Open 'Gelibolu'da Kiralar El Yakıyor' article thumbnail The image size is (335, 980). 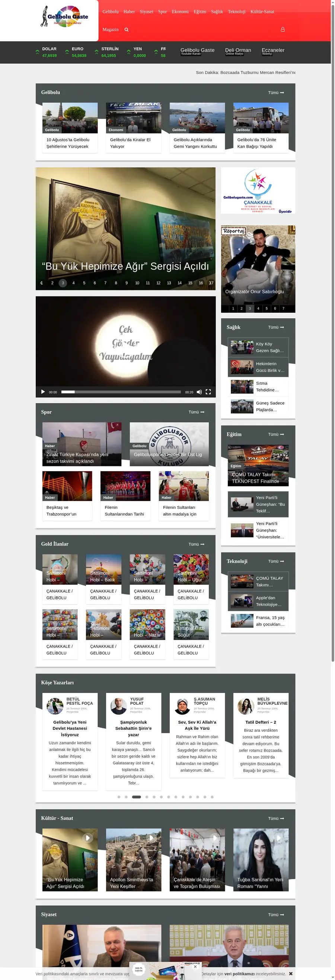point(134,118)
